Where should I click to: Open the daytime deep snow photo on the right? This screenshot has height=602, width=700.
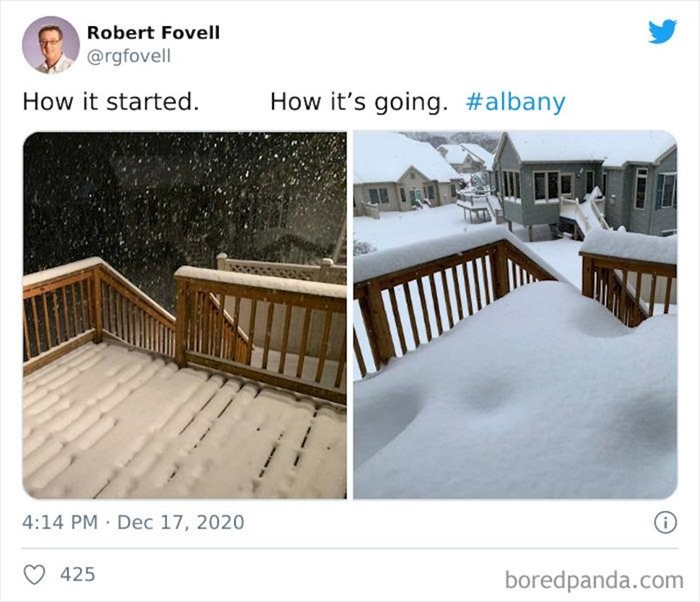point(514,315)
